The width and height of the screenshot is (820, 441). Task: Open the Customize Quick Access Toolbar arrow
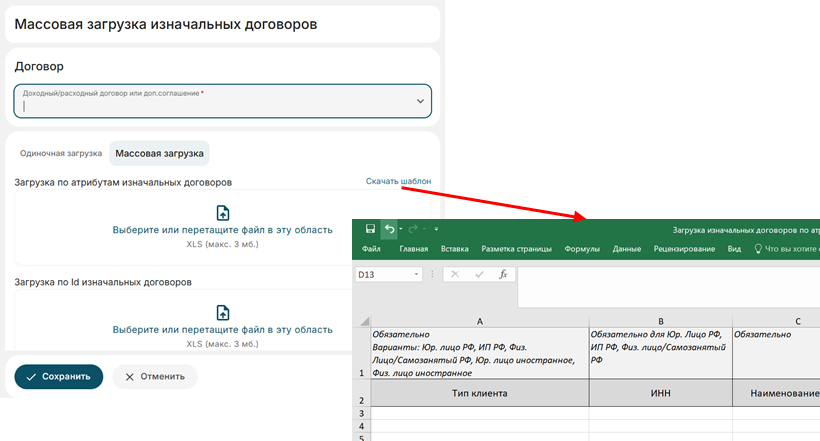coord(436,230)
